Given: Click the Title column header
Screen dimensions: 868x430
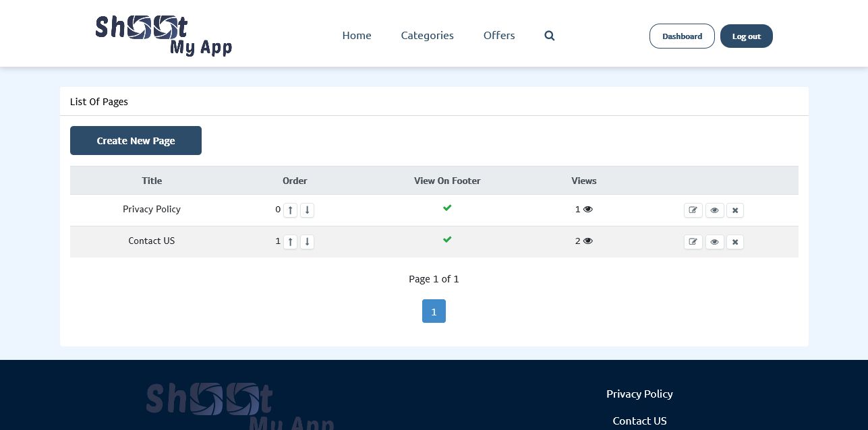Looking at the screenshot, I should click(x=152, y=181).
